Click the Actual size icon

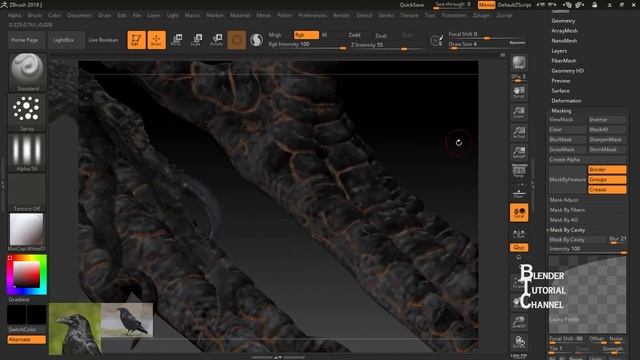[519, 132]
